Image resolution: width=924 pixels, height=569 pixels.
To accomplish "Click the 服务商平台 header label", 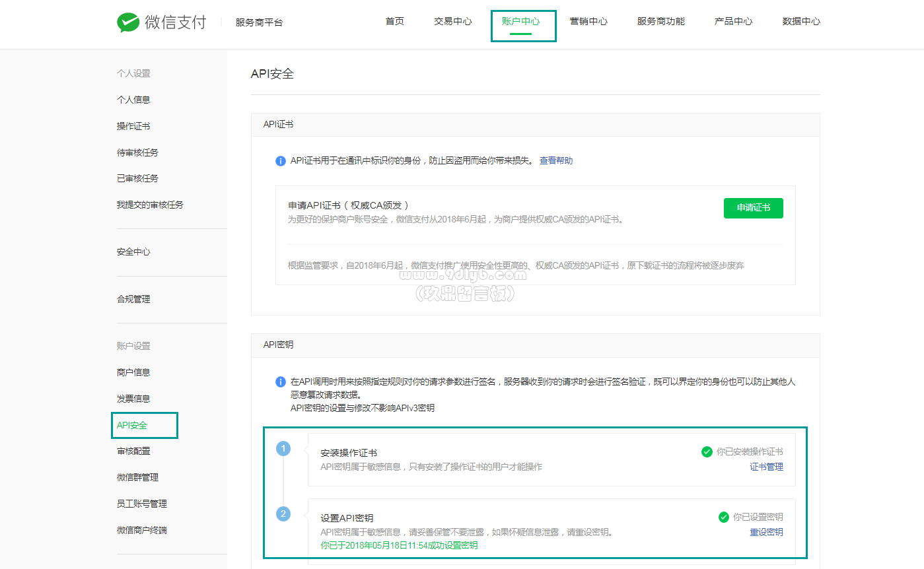I will 259,22.
